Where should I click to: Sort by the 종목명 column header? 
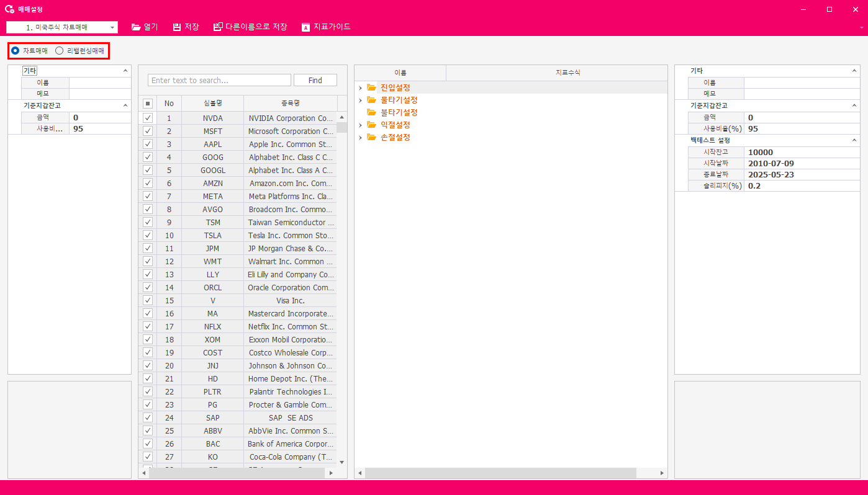291,103
